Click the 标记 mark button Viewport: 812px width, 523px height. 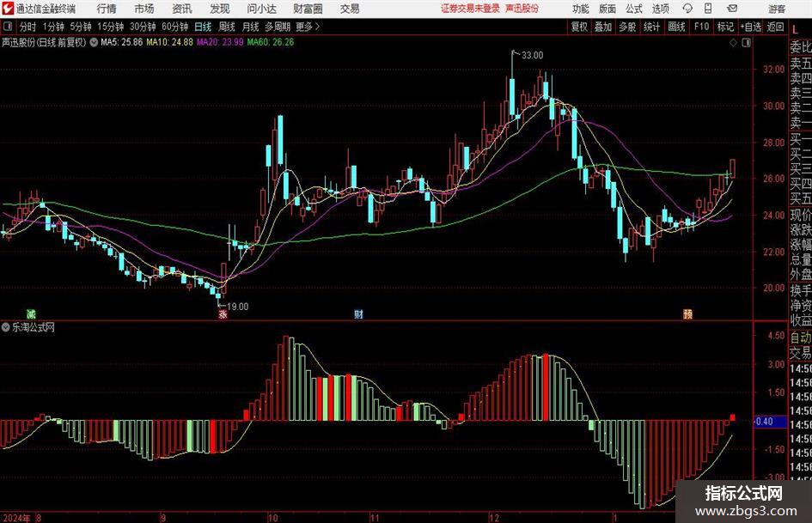725,27
